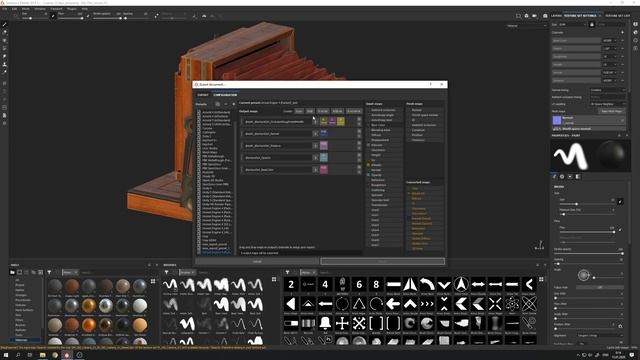Click Cancel in export dialog

tap(257, 261)
